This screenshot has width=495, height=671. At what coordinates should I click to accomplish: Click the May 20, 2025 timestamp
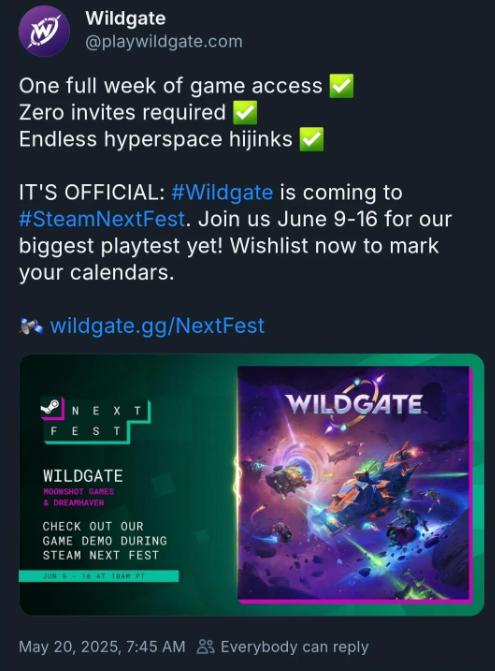(x=102, y=647)
